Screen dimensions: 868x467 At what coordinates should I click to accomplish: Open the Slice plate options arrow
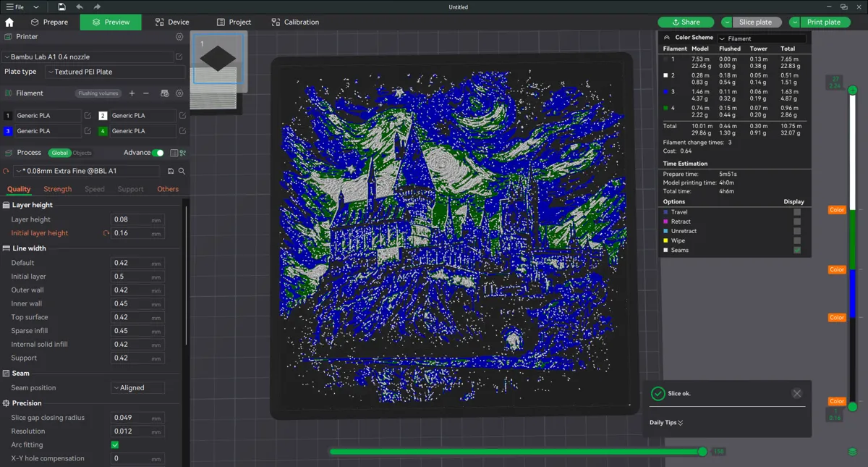point(726,22)
